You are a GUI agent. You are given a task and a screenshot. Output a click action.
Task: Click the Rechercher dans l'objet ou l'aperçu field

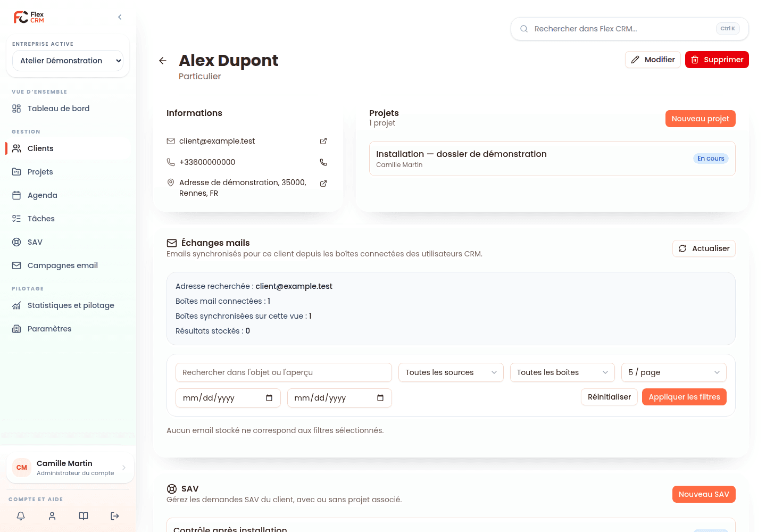click(x=284, y=372)
